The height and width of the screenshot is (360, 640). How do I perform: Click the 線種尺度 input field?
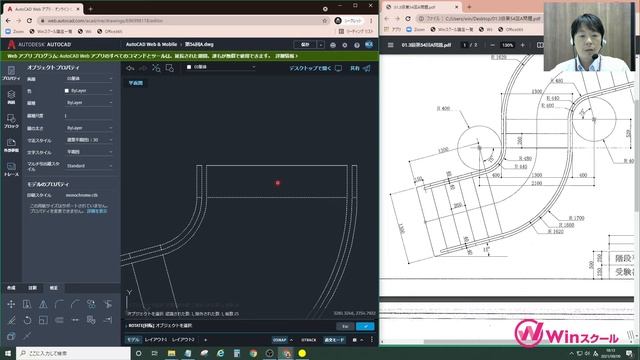(89, 116)
